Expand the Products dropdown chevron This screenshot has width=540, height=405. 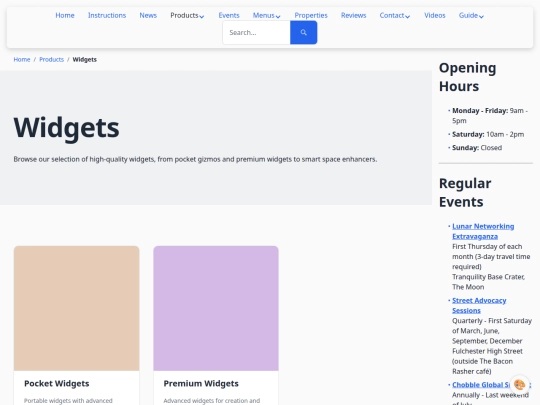202,16
